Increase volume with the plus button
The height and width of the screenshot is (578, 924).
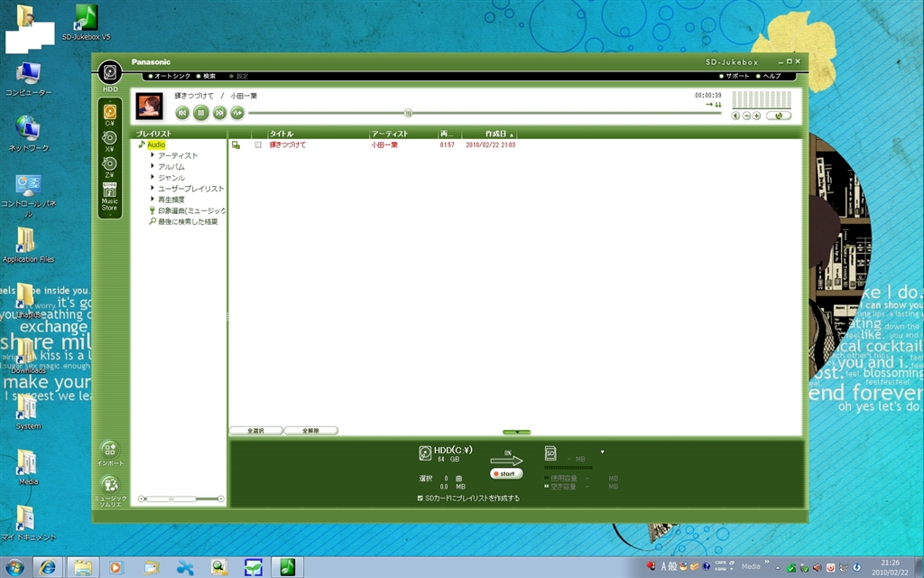click(757, 116)
